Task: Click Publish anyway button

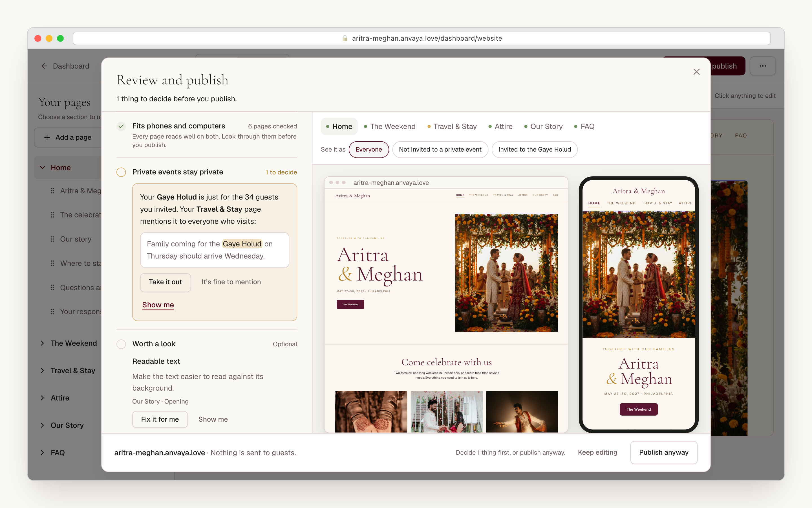Action: point(664,453)
